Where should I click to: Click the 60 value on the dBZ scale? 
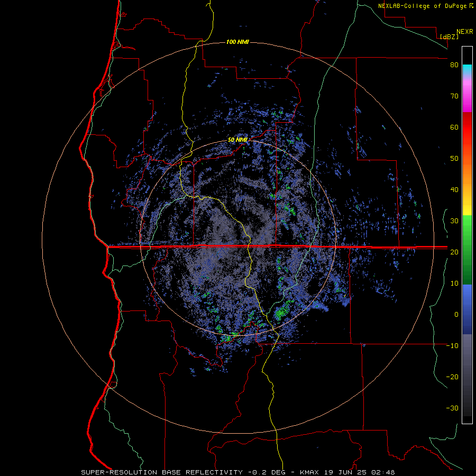(x=454, y=127)
